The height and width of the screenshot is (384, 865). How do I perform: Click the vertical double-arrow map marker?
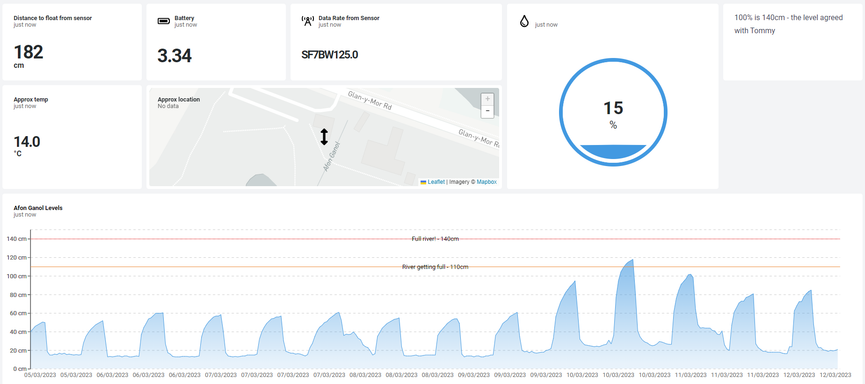click(324, 137)
